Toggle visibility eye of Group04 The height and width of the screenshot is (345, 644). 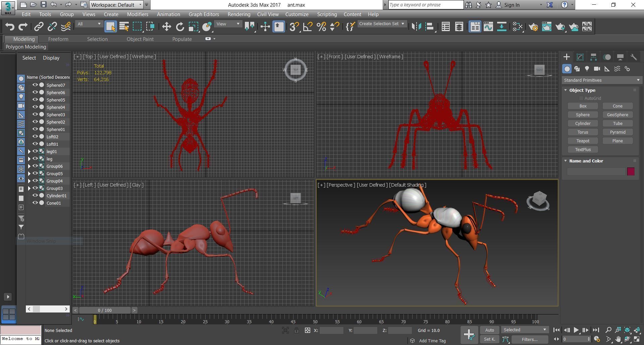click(x=35, y=181)
